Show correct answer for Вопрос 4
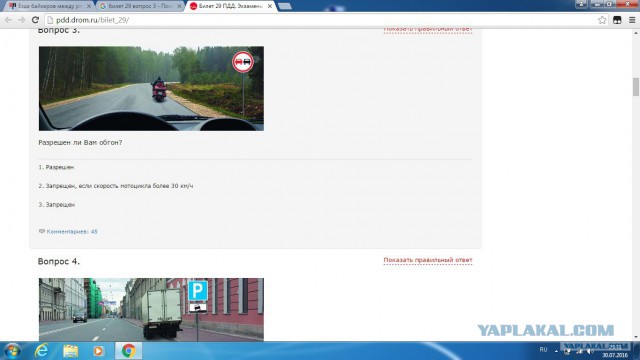The image size is (640, 360). pyautogui.click(x=428, y=260)
